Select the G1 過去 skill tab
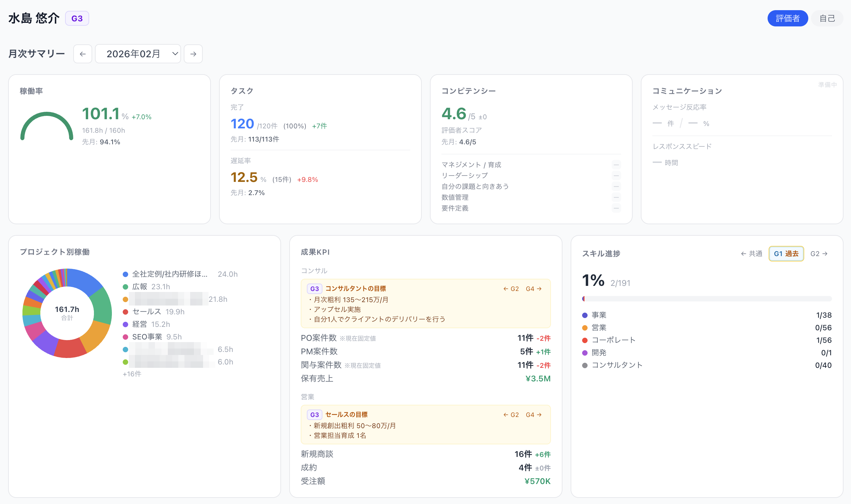This screenshot has height=504, width=851. click(x=786, y=254)
